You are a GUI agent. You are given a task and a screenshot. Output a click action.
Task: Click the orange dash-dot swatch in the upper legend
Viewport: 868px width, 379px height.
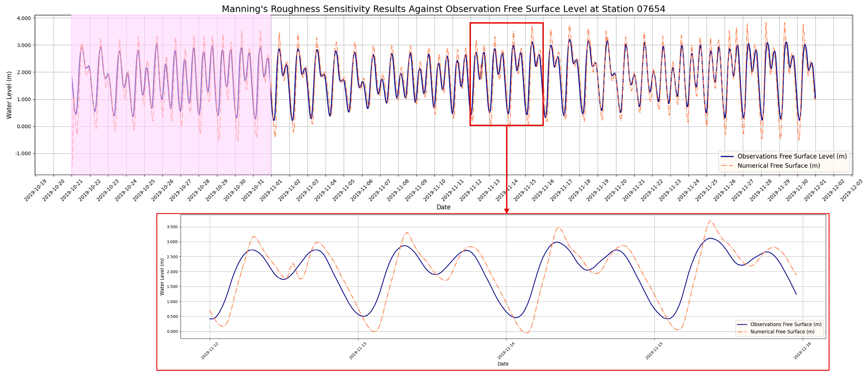727,166
